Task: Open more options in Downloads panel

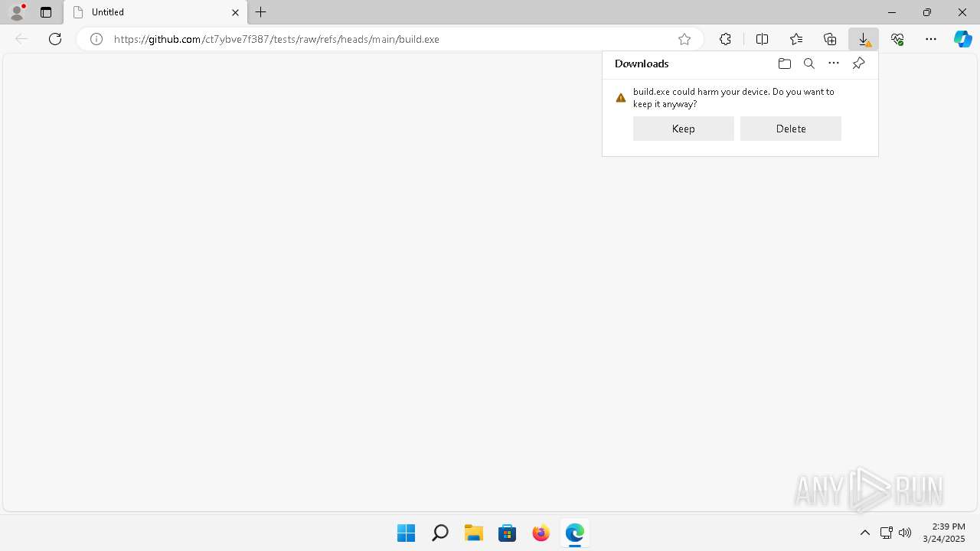Action: 834,64
